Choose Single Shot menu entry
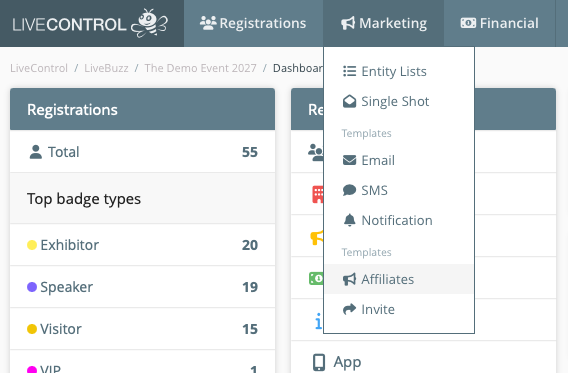 [399, 101]
